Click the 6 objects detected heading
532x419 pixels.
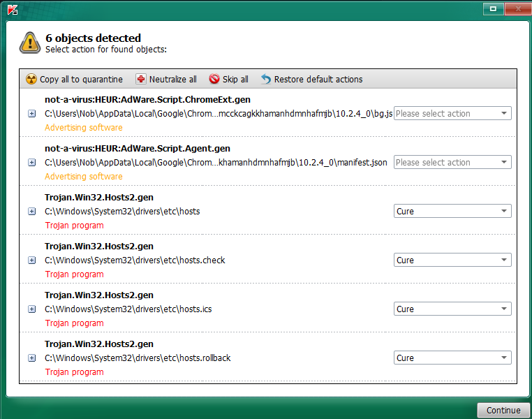click(x=94, y=38)
